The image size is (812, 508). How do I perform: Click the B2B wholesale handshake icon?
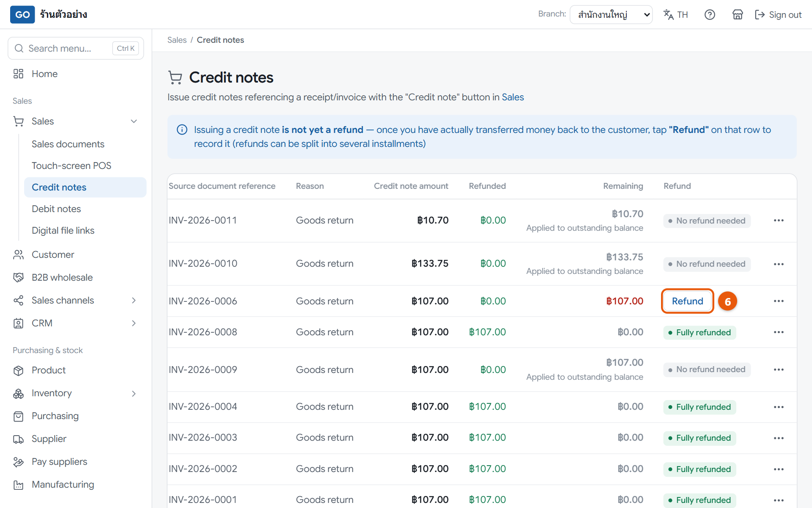[18, 278]
